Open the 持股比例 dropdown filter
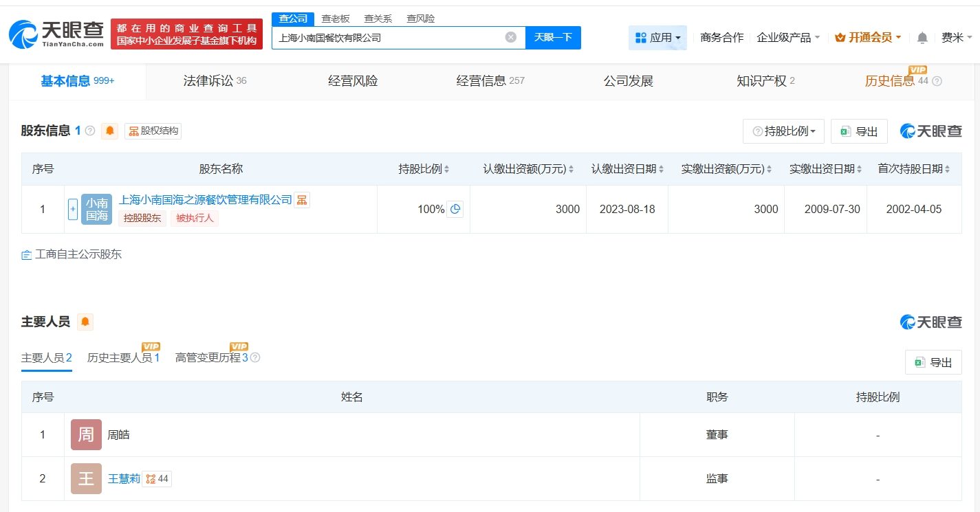Viewport: 980px width, 512px height. [x=783, y=131]
